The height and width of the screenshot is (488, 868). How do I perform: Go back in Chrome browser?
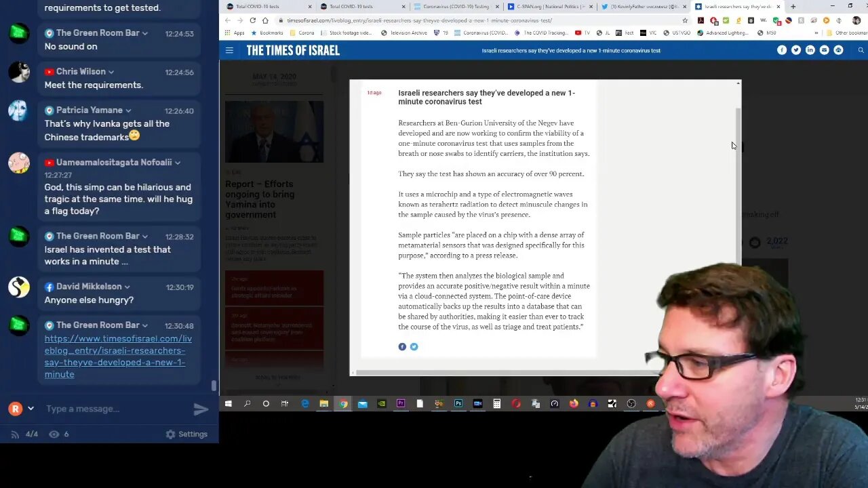pyautogui.click(x=228, y=20)
